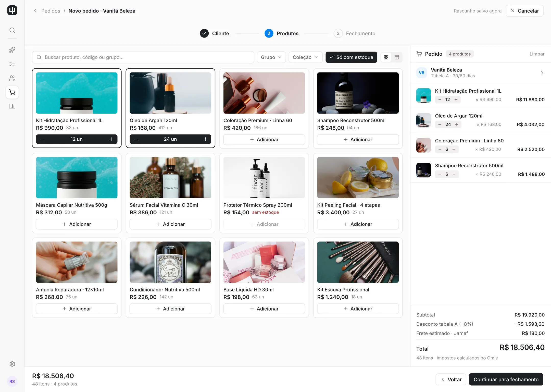Add Coloração Premium Linha 60 to order
The width and height of the screenshot is (551, 392).
click(264, 140)
